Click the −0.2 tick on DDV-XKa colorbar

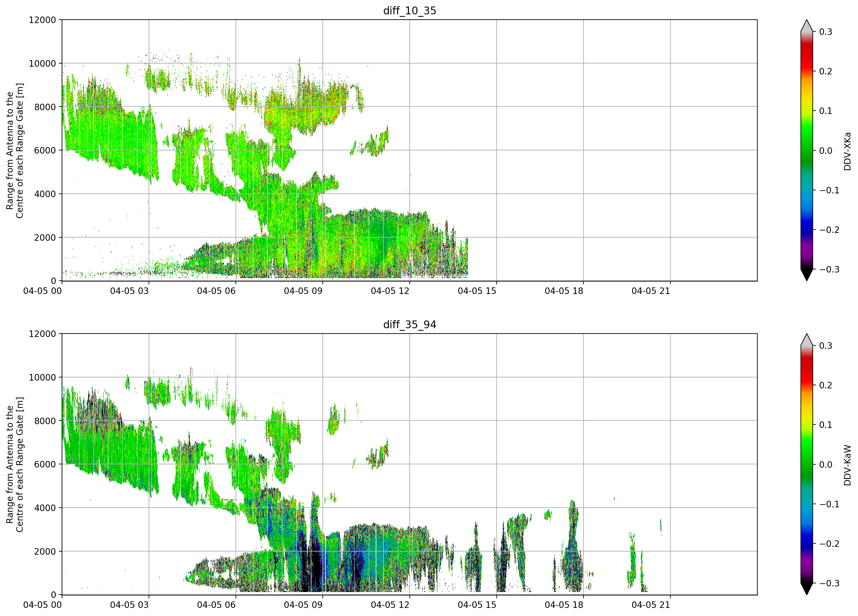point(829,230)
